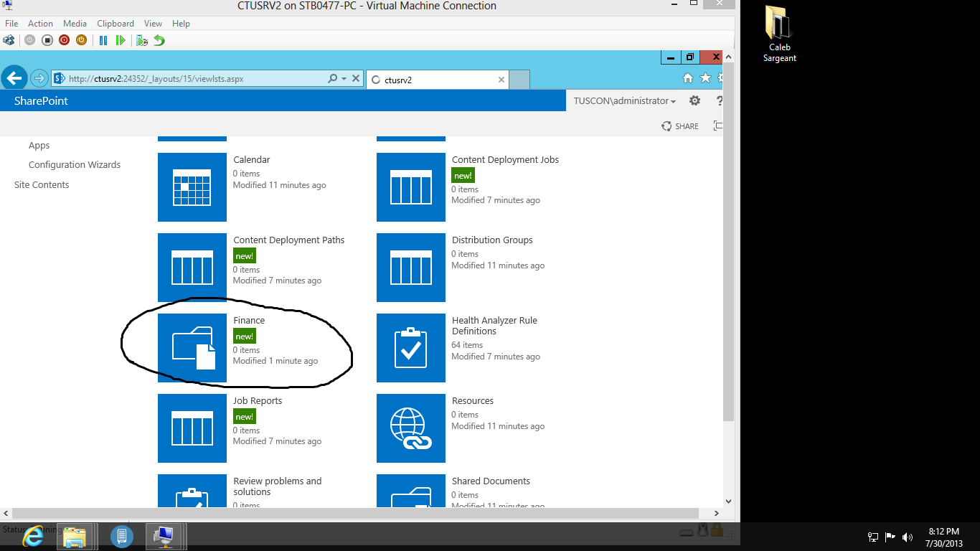This screenshot has width=980, height=551.
Task: Open the Distribution Groups tile icon
Action: (x=411, y=268)
